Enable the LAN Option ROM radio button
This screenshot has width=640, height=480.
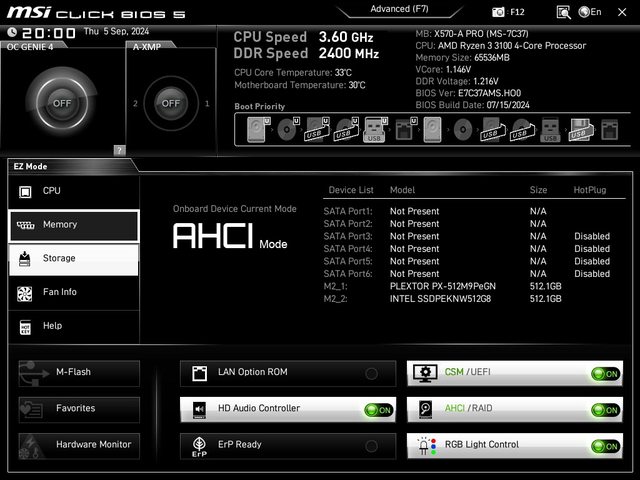coord(372,373)
